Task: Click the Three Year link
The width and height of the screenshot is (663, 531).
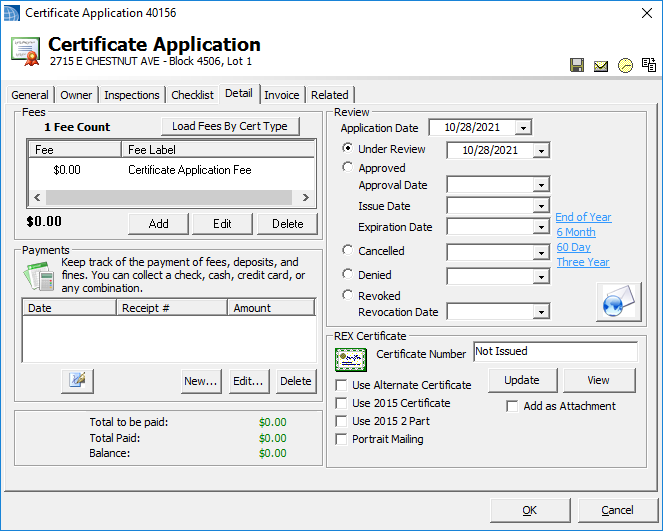Action: (583, 262)
